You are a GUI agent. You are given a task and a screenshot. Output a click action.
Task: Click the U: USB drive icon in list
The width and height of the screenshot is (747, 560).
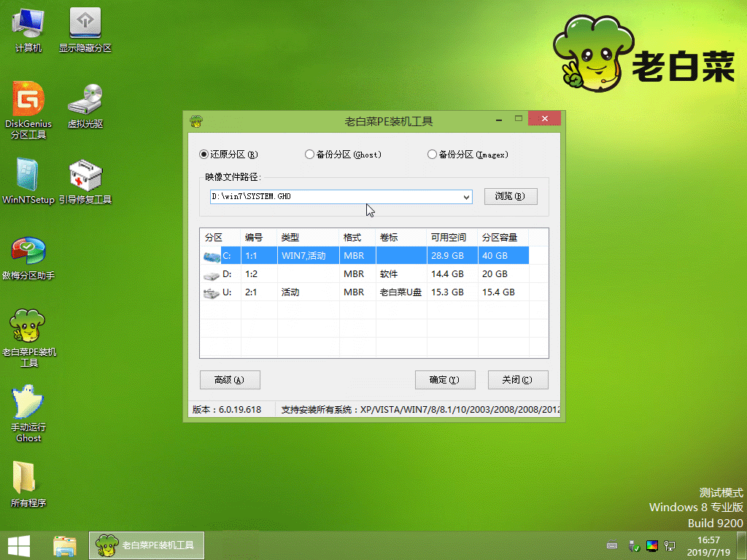coord(211,293)
